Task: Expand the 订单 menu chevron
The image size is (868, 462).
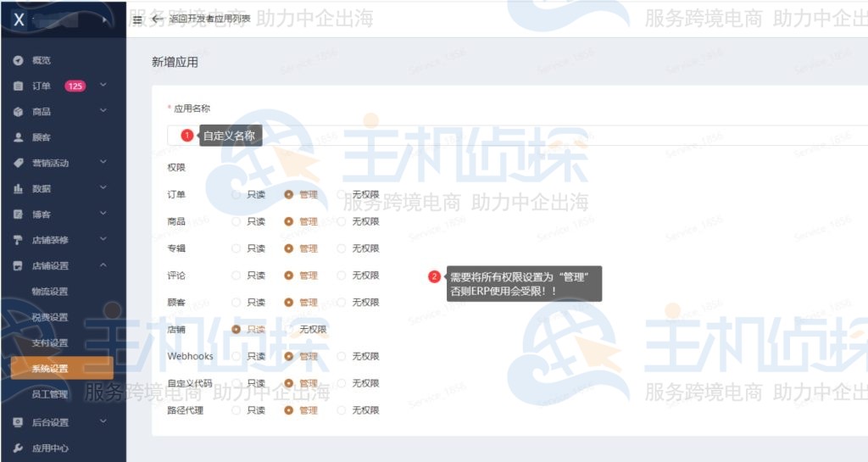Action: click(x=103, y=85)
